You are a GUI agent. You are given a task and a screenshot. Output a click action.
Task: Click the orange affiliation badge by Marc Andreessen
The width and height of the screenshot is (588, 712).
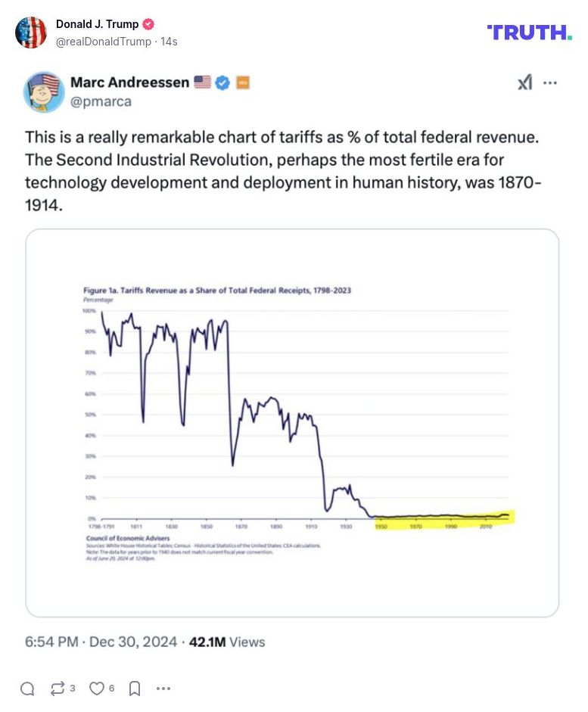[x=242, y=82]
